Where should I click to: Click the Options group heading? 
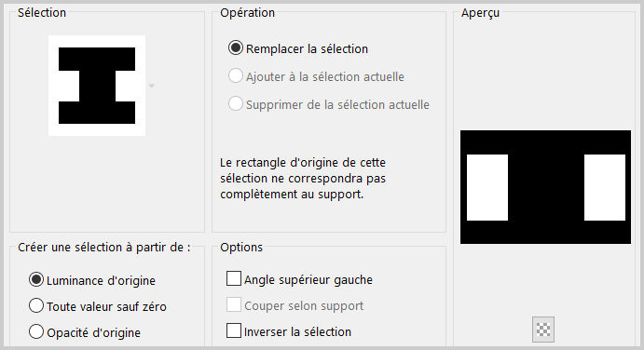tap(241, 247)
